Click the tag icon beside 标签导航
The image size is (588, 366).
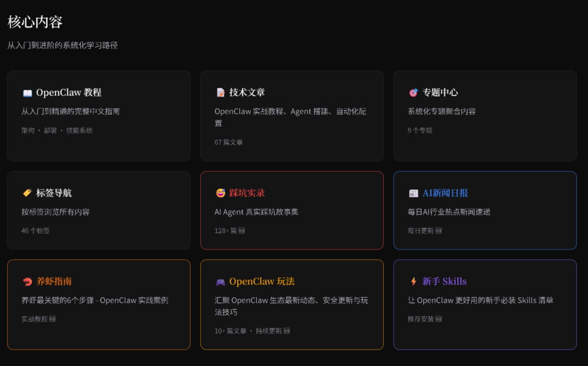pos(28,193)
